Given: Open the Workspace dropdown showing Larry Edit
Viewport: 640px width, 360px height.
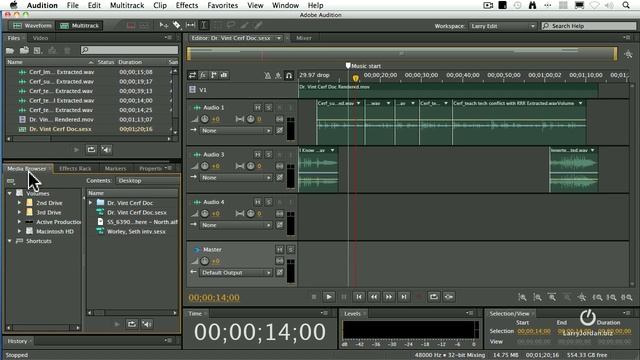Looking at the screenshot, I should coord(502,26).
